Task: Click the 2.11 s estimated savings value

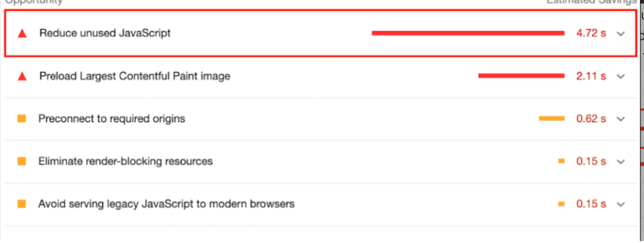Action: (x=591, y=76)
